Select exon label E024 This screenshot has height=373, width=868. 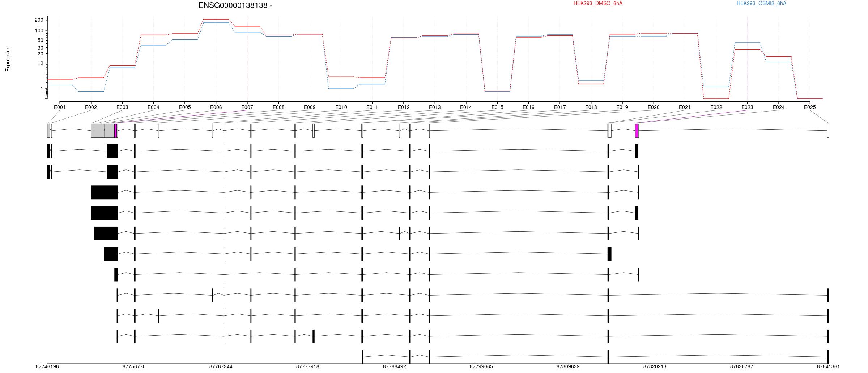pyautogui.click(x=779, y=107)
